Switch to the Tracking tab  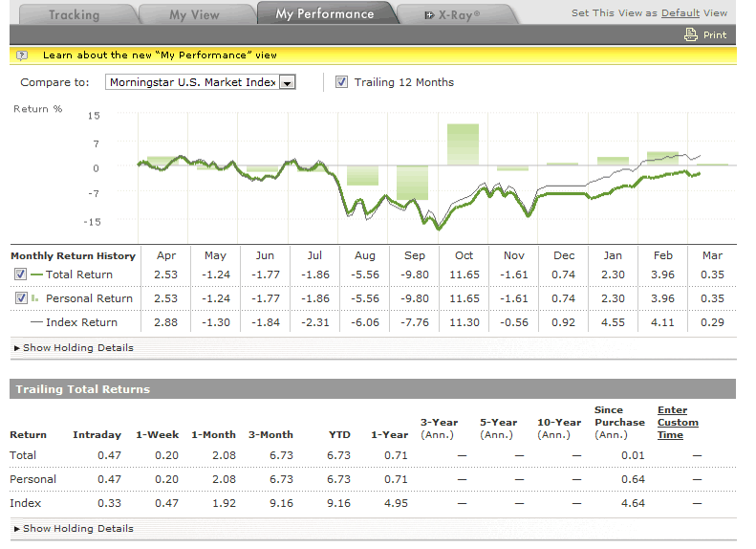(74, 14)
